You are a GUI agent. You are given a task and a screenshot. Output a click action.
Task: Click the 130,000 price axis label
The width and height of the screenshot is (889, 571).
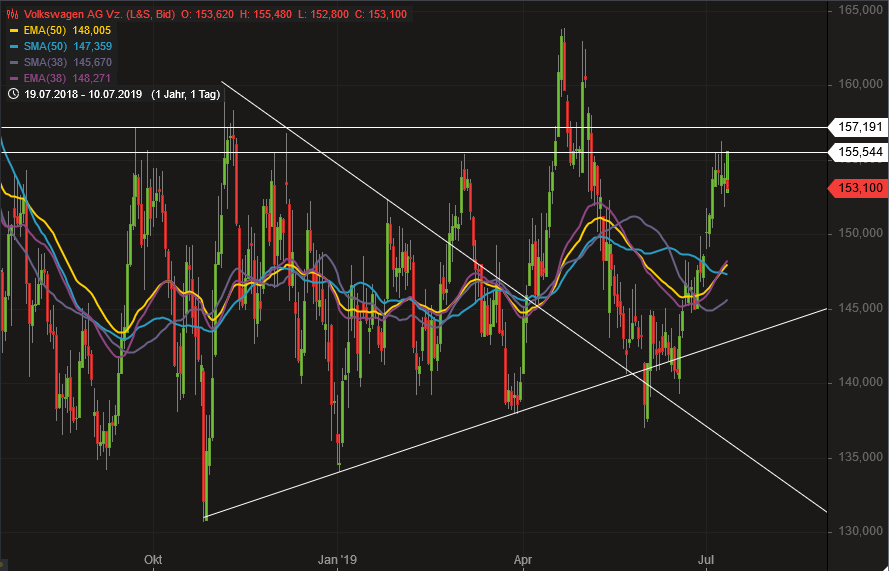[861, 532]
